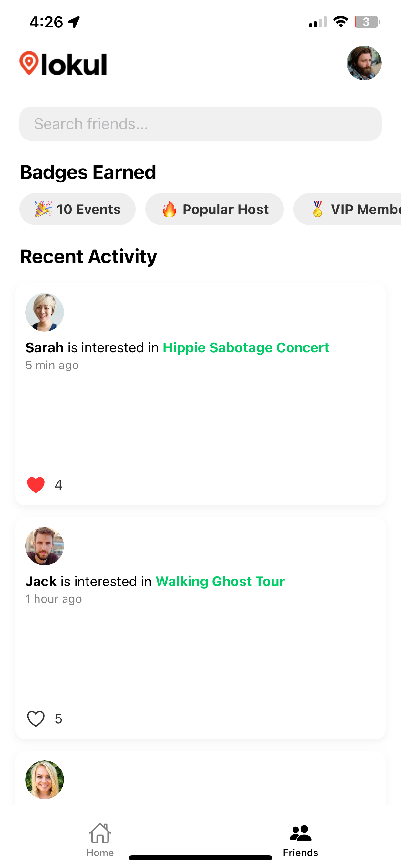Image resolution: width=401 pixels, height=868 pixels.
Task: Tap the battery indicator in status bar
Action: click(367, 22)
